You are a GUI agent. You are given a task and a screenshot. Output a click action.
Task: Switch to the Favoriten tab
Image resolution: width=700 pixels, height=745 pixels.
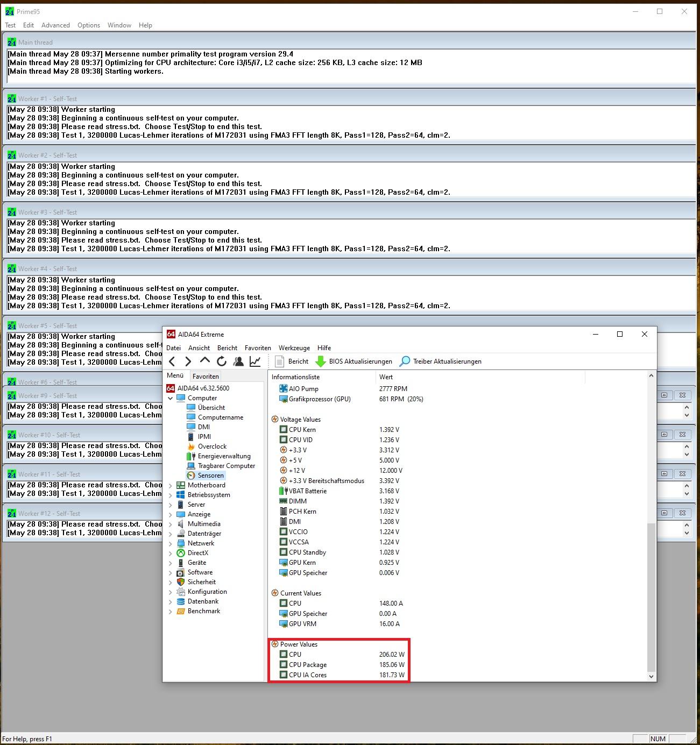(206, 377)
